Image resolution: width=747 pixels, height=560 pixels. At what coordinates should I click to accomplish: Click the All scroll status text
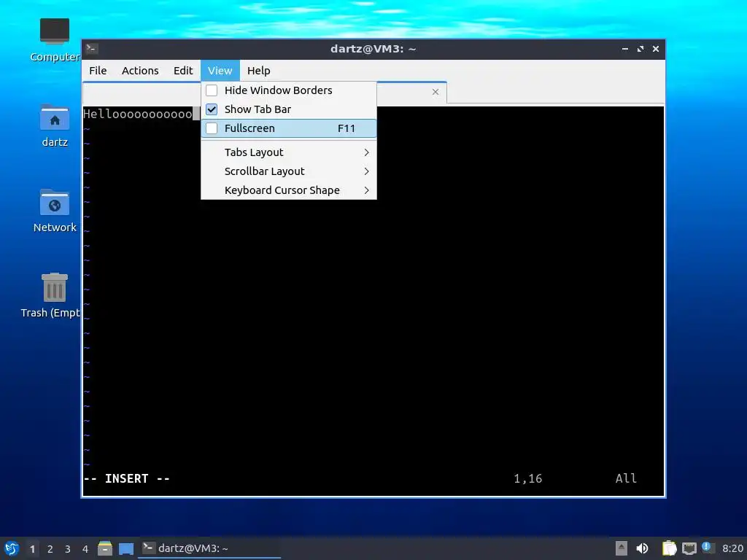click(x=626, y=478)
